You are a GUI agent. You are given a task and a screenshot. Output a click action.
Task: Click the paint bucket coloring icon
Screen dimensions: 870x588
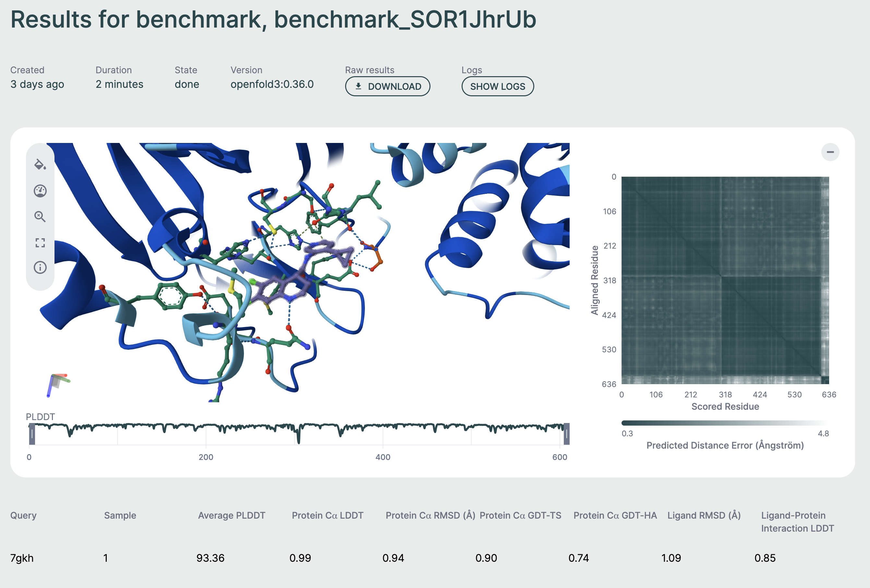click(40, 165)
